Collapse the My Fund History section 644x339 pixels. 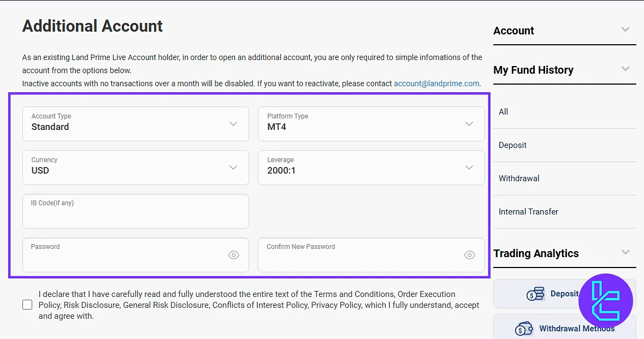625,69
